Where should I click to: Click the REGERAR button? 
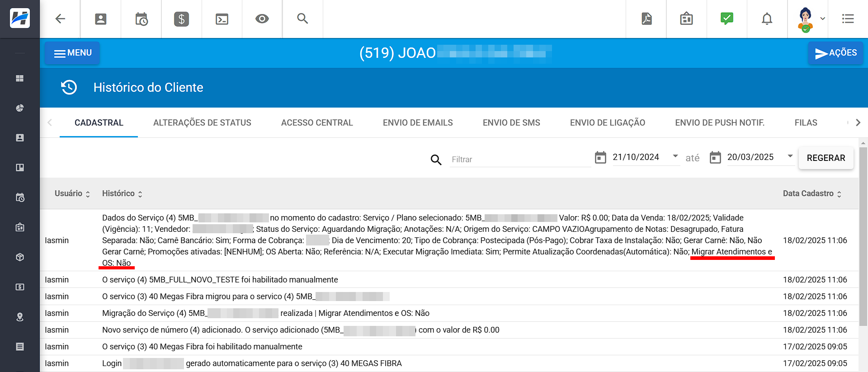(x=826, y=158)
